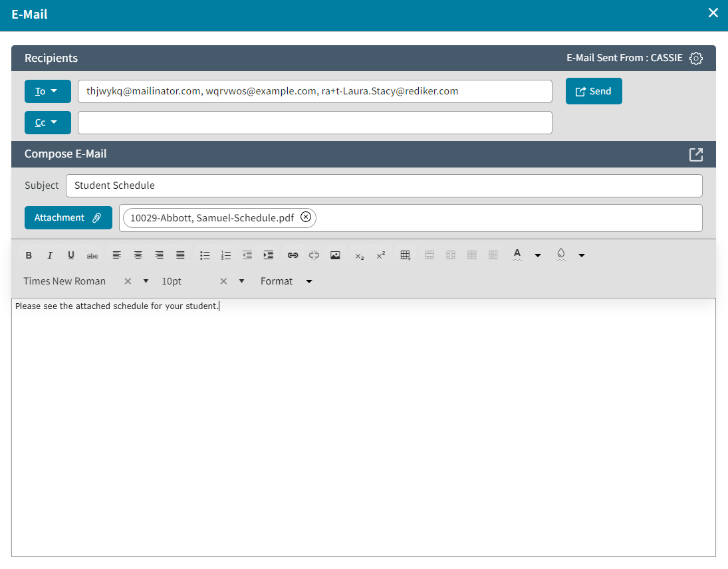Add table row icon in toolbar
728x569 pixels.
(429, 255)
